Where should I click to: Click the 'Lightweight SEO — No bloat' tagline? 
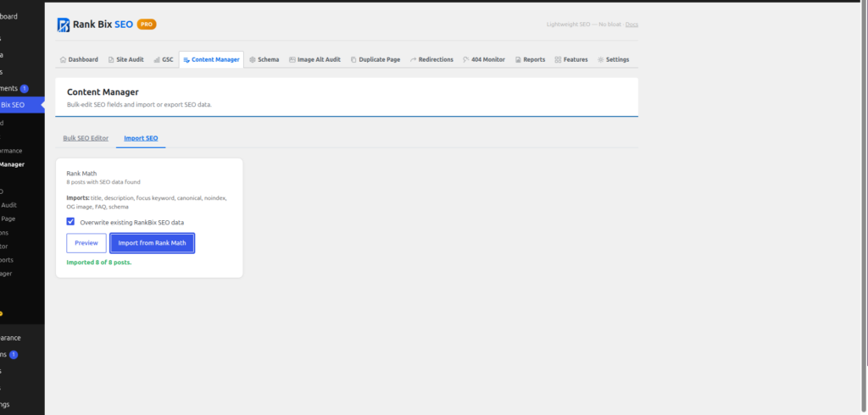click(x=584, y=25)
